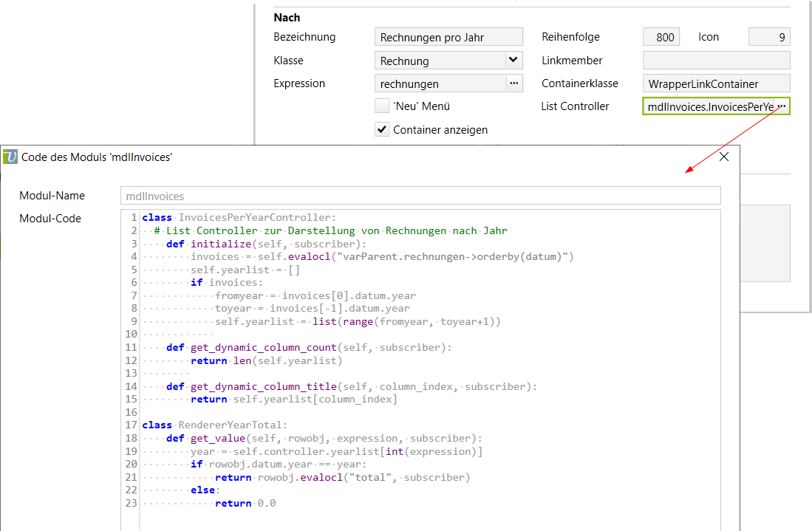
Task: Close the 'Code des Moduls' dialog
Action: 723,157
